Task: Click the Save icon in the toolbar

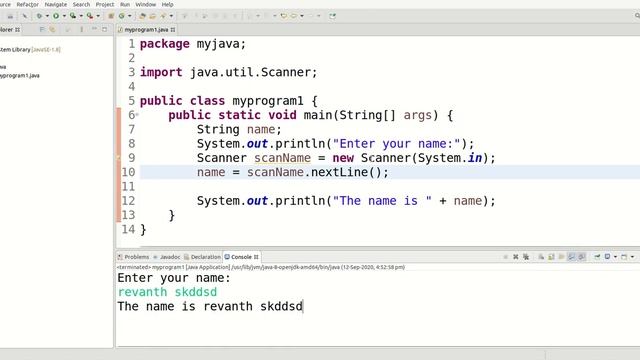Action: [x=10, y=16]
